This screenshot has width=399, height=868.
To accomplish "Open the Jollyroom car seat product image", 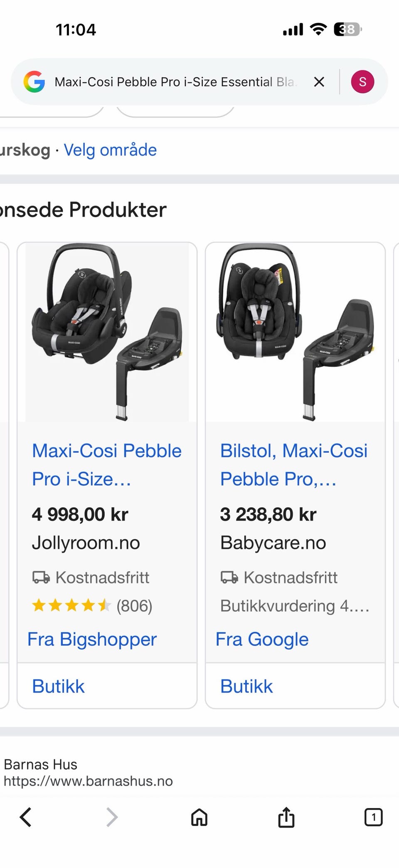I will pos(107,332).
